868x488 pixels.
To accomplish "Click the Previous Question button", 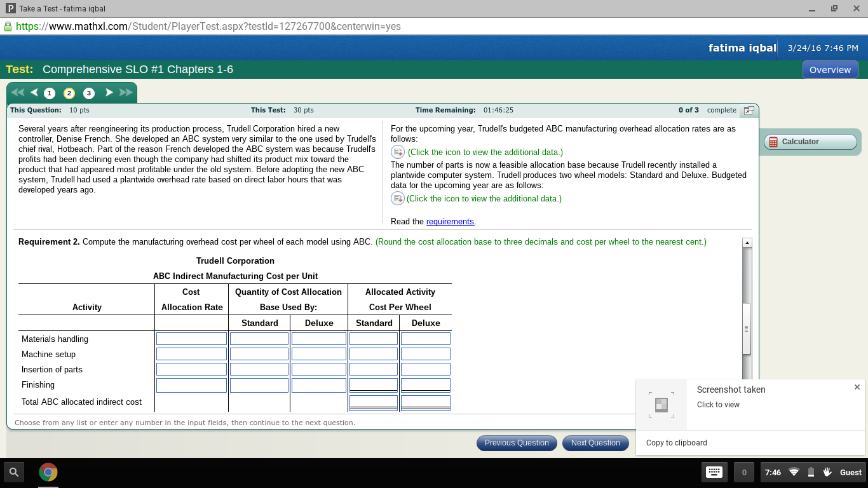I will (517, 443).
